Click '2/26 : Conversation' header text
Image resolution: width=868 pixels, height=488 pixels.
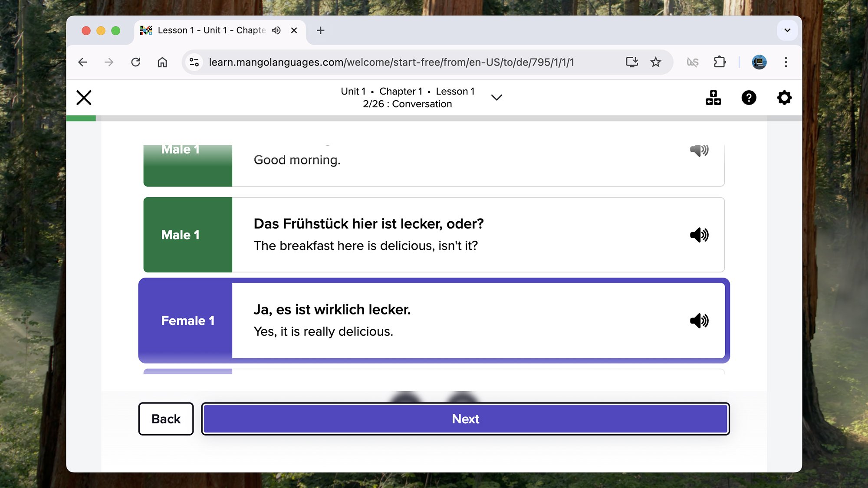tap(407, 104)
